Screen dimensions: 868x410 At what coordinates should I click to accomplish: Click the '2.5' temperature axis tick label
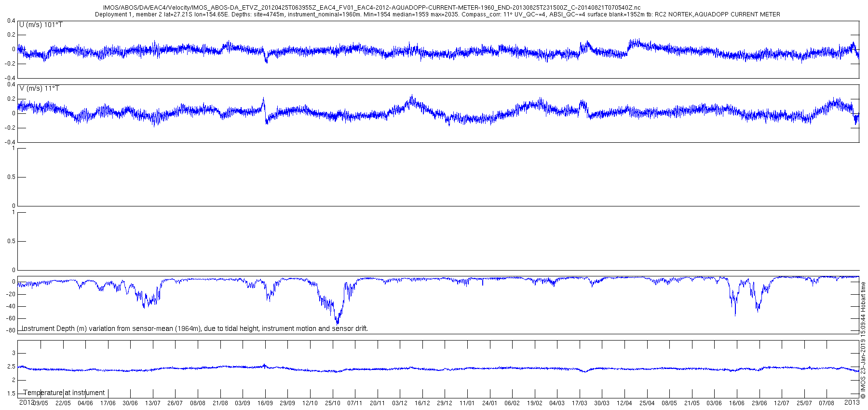click(11, 367)
